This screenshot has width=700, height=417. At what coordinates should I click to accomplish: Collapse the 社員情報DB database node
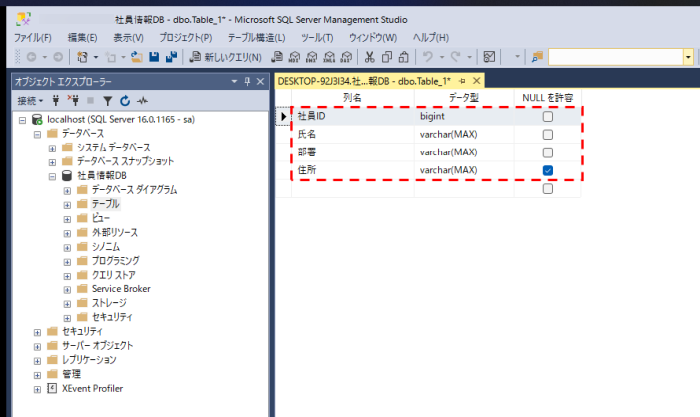pos(52,176)
